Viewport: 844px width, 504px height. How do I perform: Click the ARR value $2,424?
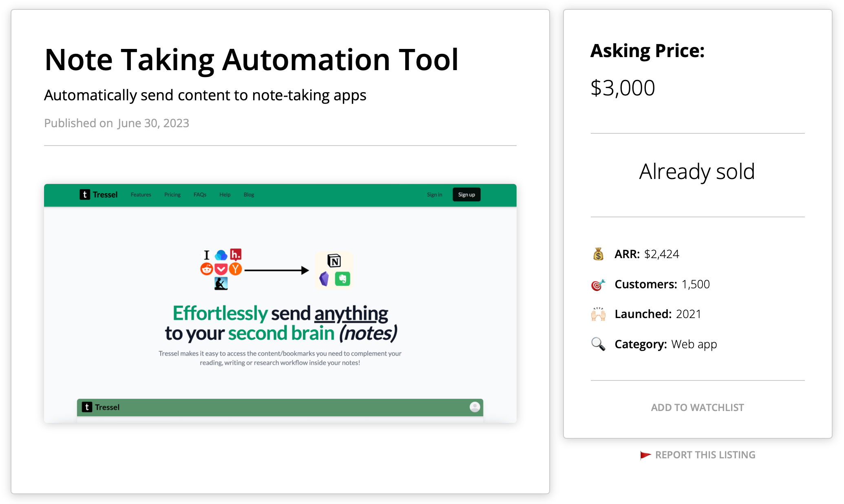click(661, 254)
